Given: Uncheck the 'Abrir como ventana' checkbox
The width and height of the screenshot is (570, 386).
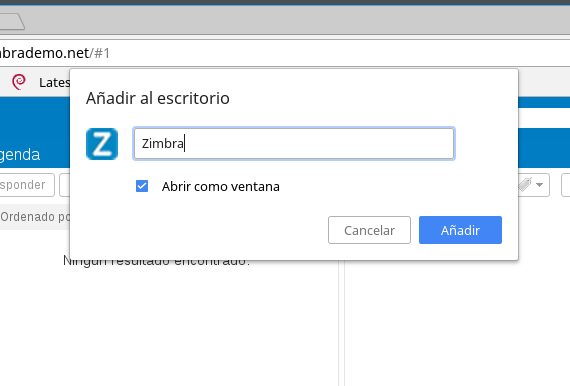Looking at the screenshot, I should [x=142, y=186].
